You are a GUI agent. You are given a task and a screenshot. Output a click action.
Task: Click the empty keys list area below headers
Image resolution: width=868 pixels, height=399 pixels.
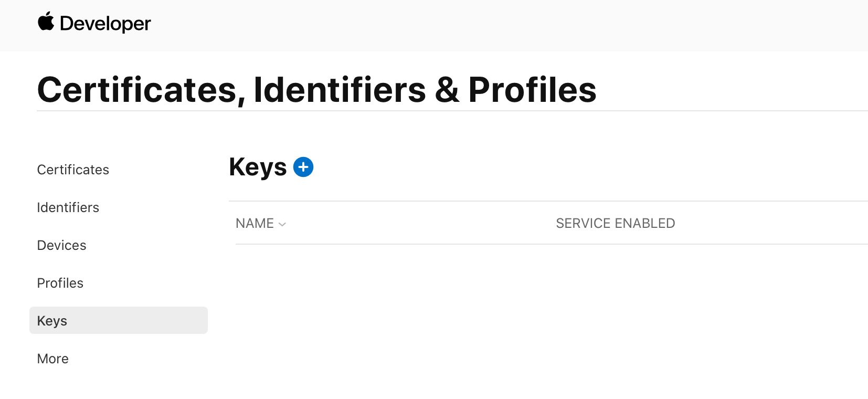pyautogui.click(x=548, y=315)
